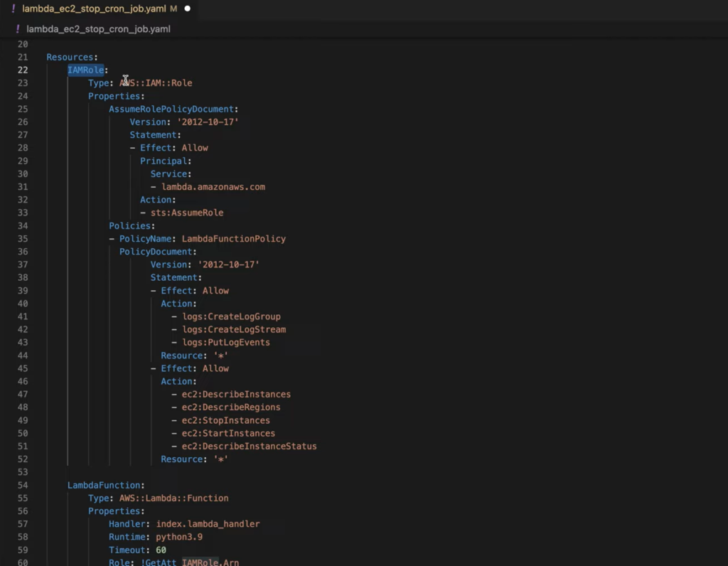Click 'Action:' on line 46

(x=178, y=382)
